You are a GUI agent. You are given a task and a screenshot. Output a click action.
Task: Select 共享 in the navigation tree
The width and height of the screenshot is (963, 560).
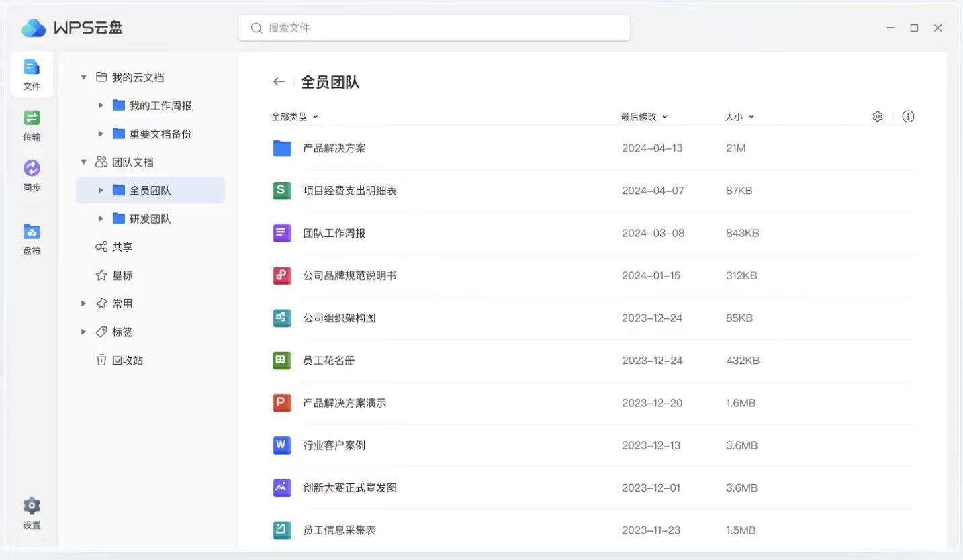pyautogui.click(x=122, y=247)
